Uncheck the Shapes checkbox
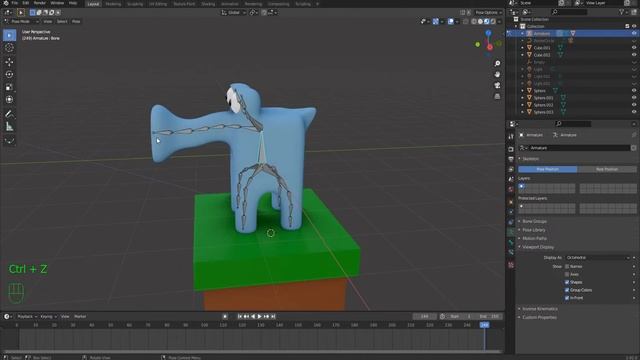 point(567,282)
